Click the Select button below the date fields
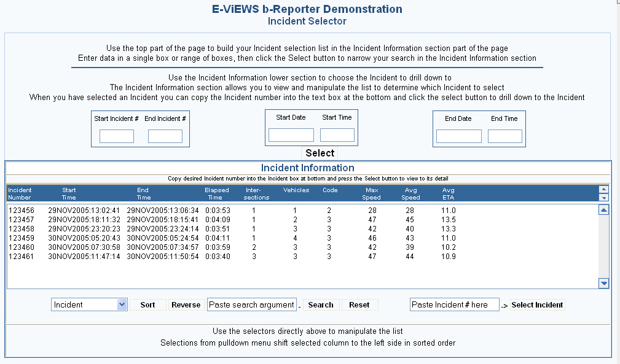Image resolution: width=620 pixels, height=364 pixels. click(x=320, y=153)
